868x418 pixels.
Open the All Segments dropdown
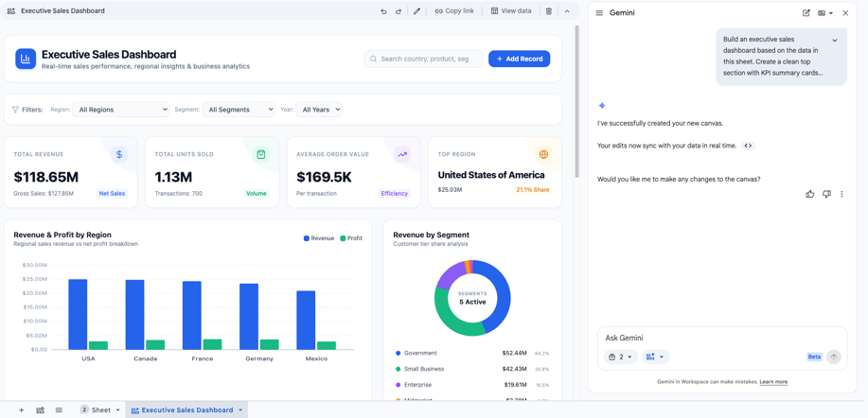click(239, 110)
